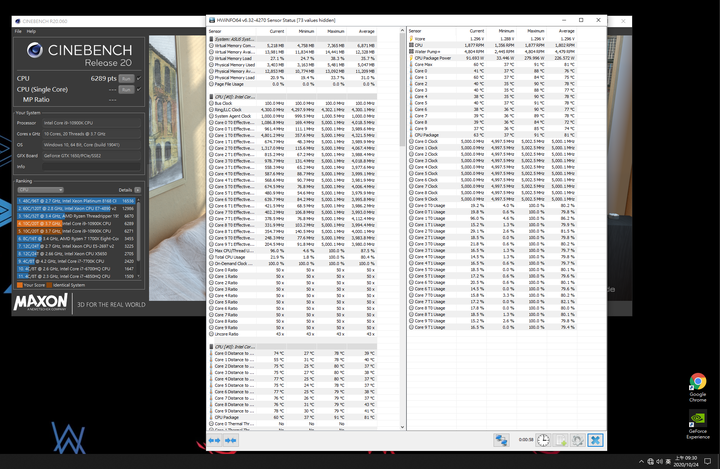The image size is (720, 469).
Task: Select orange ranking row scoring 6289
Action: tap(76, 223)
